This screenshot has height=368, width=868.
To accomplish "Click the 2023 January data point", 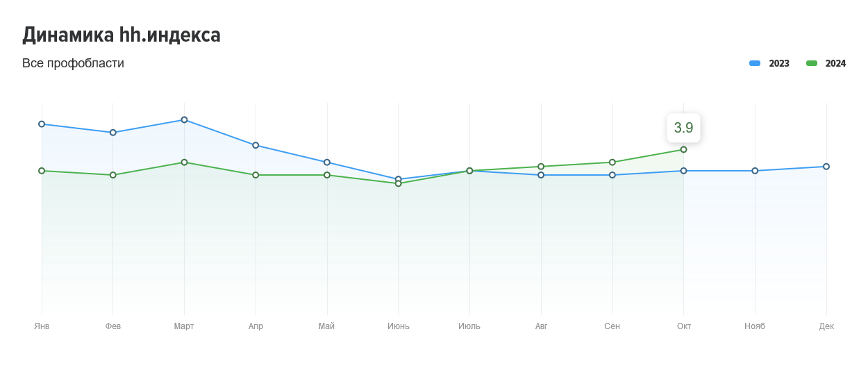I will tap(42, 124).
